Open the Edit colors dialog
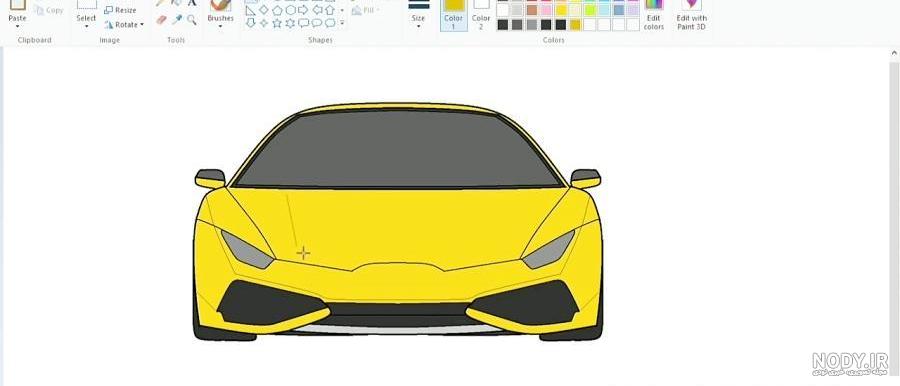Viewport: 900px width, 386px height. [654, 16]
